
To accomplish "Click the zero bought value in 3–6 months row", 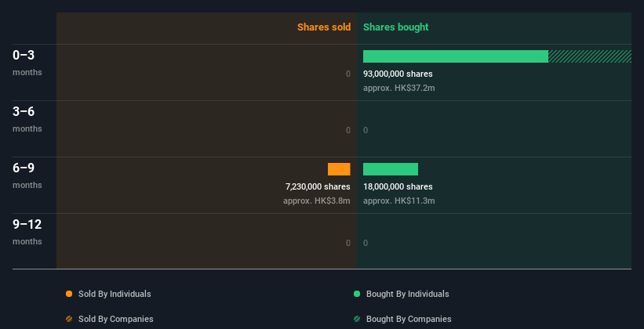I will [366, 131].
